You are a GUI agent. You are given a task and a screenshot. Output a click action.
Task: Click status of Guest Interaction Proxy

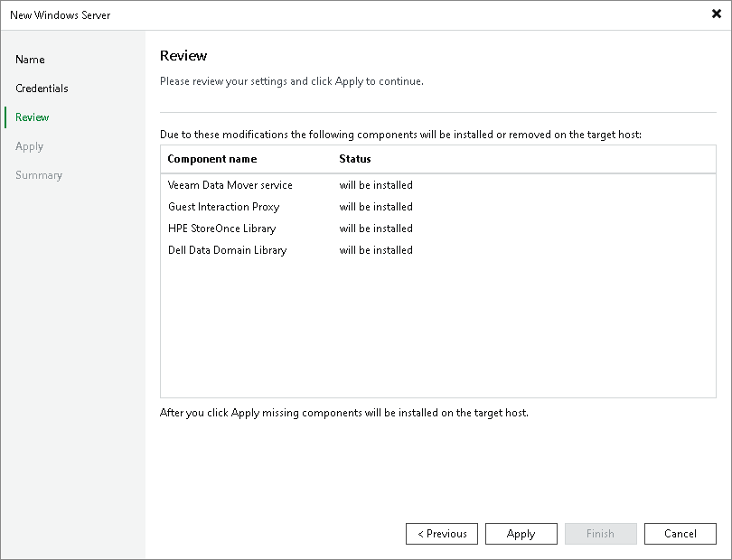click(x=376, y=207)
